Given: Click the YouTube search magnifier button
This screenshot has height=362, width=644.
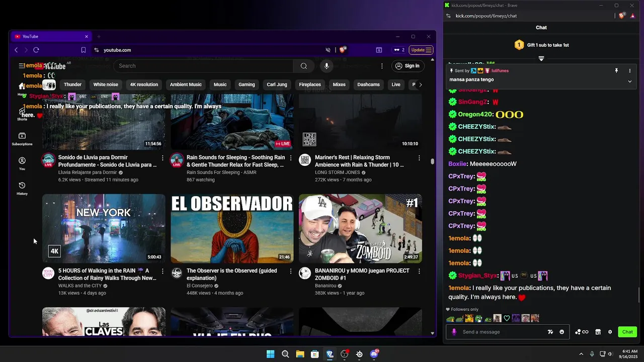Looking at the screenshot, I should pyautogui.click(x=304, y=66).
